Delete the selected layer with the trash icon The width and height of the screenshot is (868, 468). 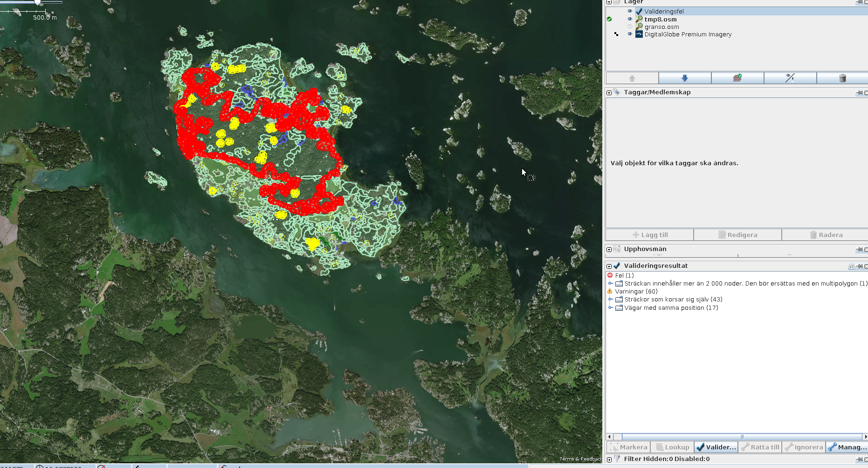842,78
